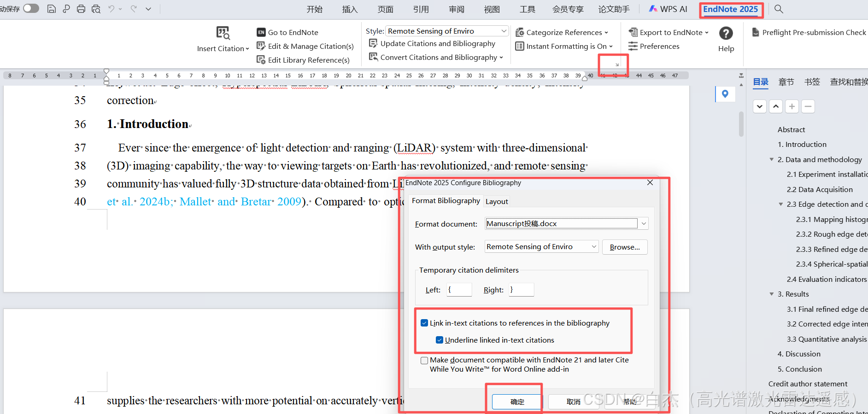Click the Browse... button

pyautogui.click(x=625, y=247)
